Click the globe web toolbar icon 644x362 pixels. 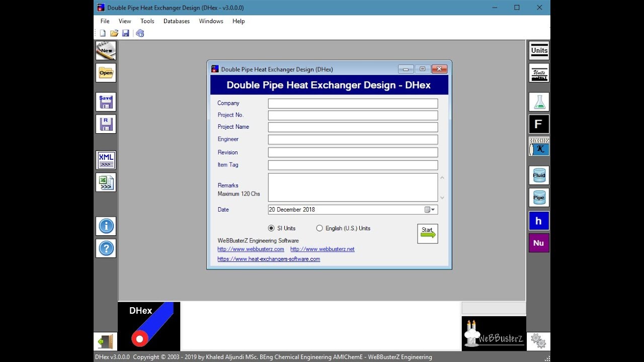click(140, 33)
